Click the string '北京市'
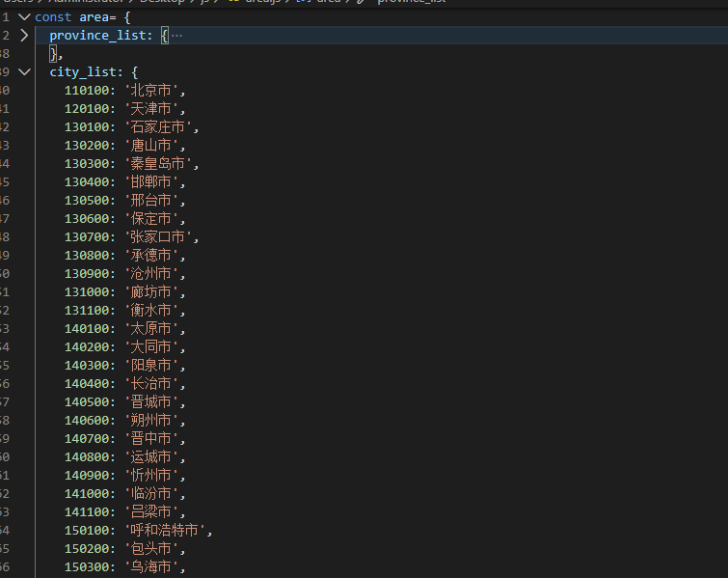 tap(151, 91)
